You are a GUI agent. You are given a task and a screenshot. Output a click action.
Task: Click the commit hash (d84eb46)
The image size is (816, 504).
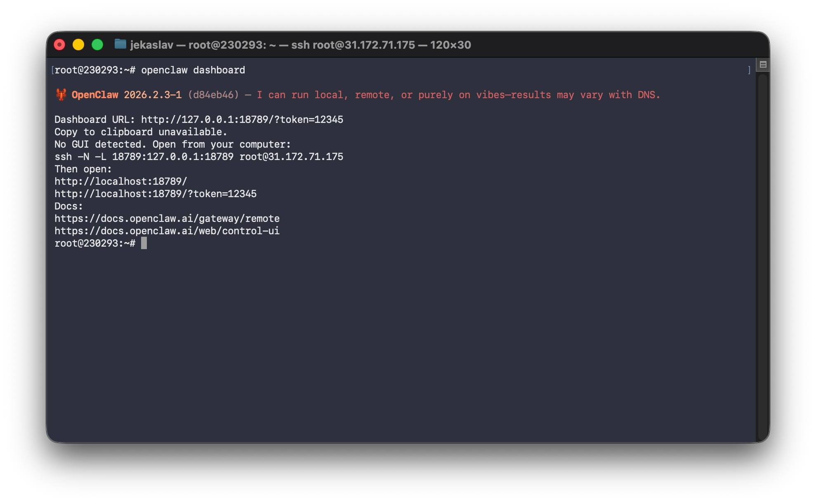pyautogui.click(x=213, y=95)
